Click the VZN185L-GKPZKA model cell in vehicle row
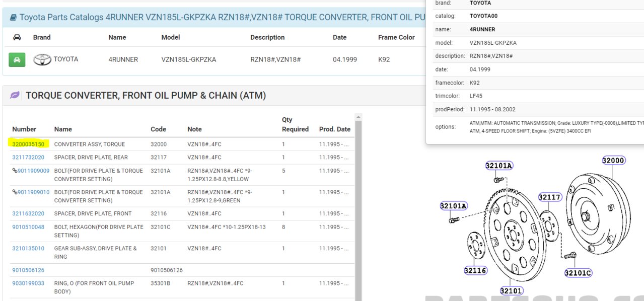 tap(189, 59)
